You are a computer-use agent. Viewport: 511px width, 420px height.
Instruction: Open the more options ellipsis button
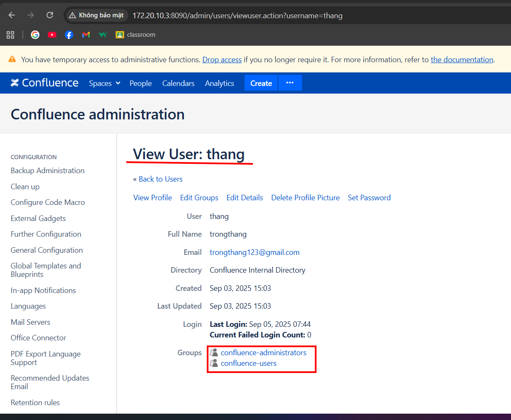pyautogui.click(x=290, y=83)
